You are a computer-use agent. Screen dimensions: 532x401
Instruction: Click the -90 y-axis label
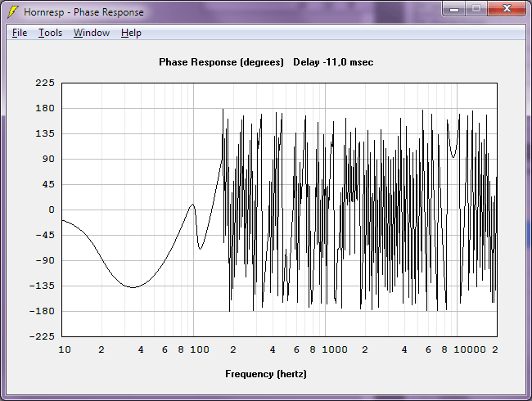point(45,260)
